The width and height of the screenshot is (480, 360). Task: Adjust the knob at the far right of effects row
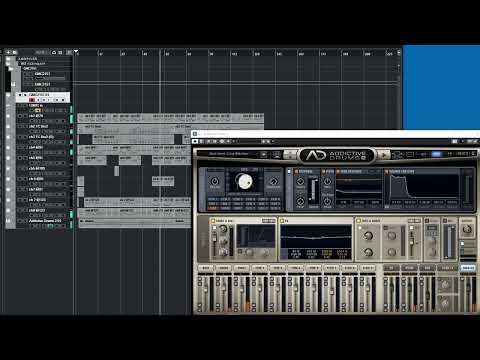[467, 229]
